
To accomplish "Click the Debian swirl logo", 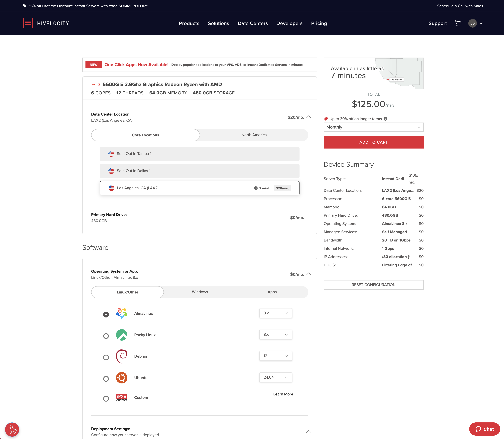I will click(x=122, y=356).
